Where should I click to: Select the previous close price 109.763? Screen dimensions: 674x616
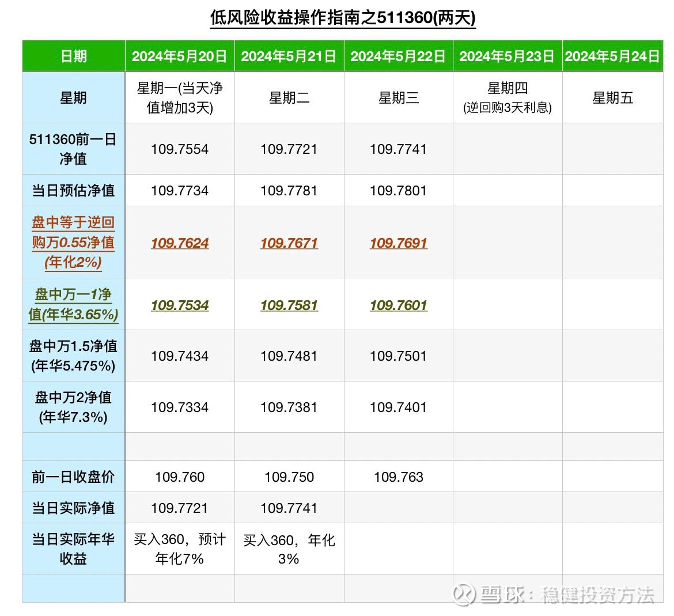tap(398, 477)
